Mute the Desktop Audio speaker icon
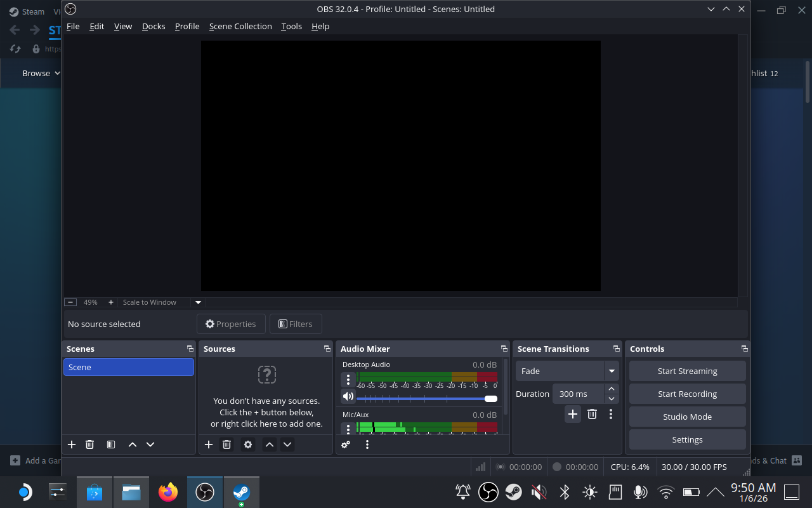This screenshot has width=812, height=508. pos(348,396)
